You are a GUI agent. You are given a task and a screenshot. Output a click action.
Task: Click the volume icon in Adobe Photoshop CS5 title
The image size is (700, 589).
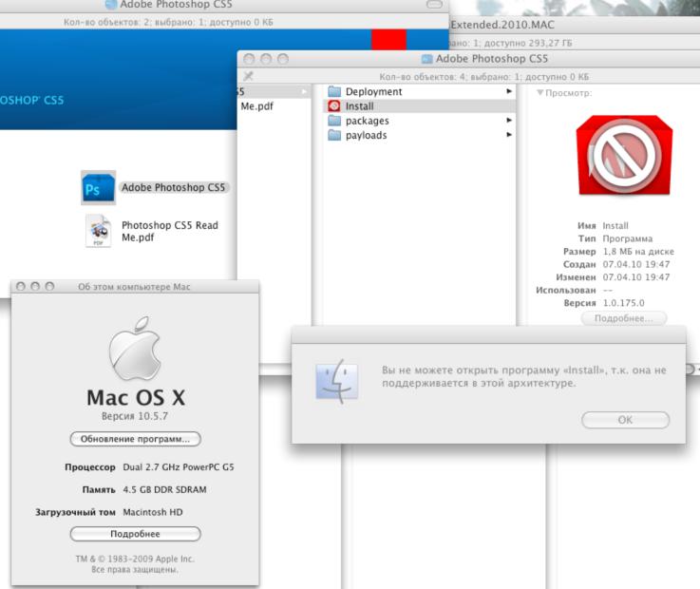click(427, 59)
